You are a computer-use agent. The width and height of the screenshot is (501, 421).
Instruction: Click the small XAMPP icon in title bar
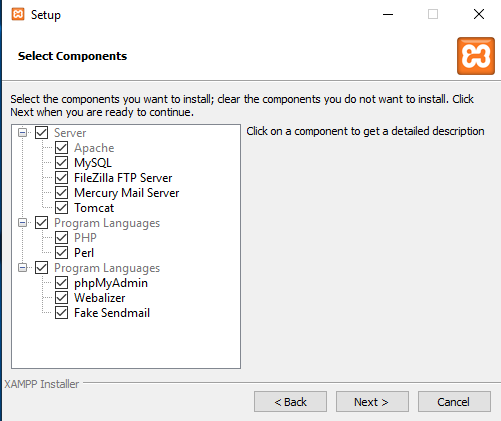pos(18,14)
